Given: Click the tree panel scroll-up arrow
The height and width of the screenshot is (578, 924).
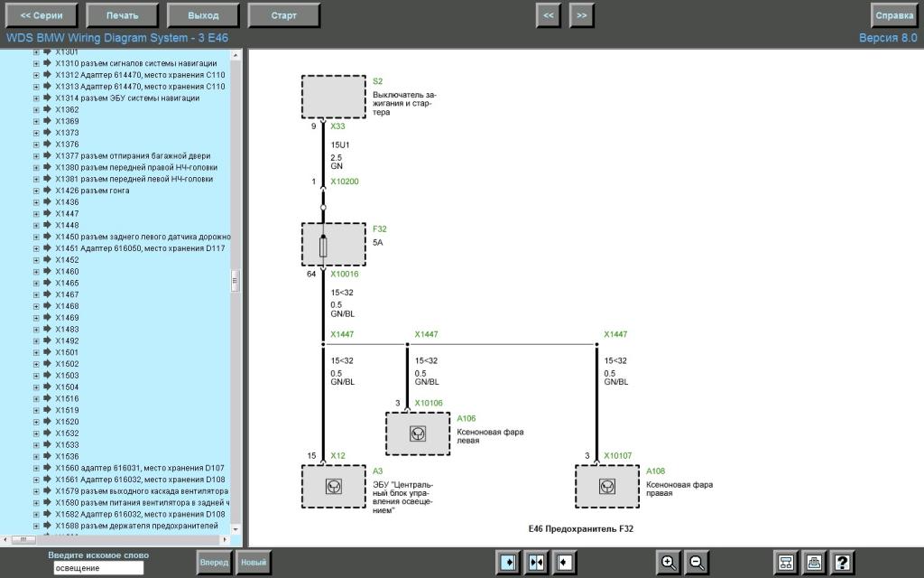Looking at the screenshot, I should tap(236, 55).
